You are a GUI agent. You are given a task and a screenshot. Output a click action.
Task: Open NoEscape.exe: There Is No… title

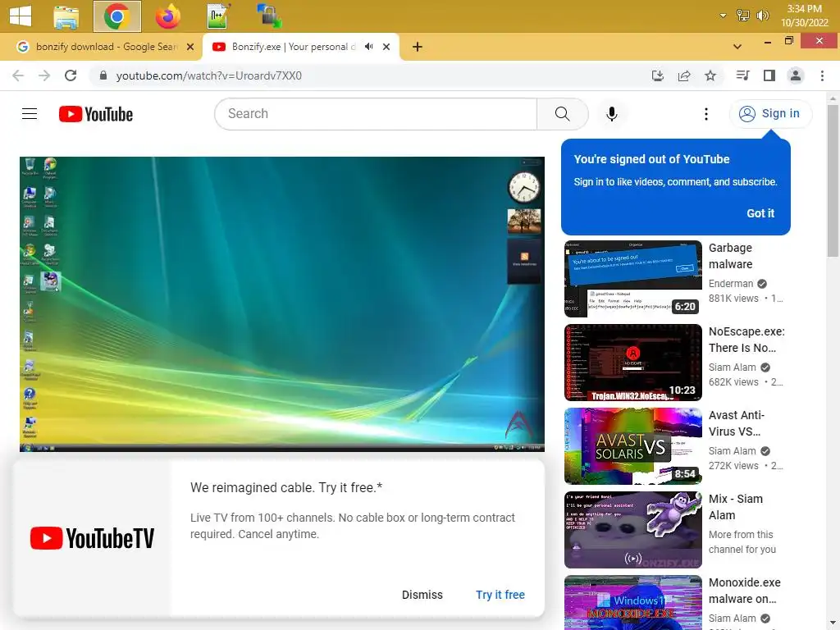point(746,340)
